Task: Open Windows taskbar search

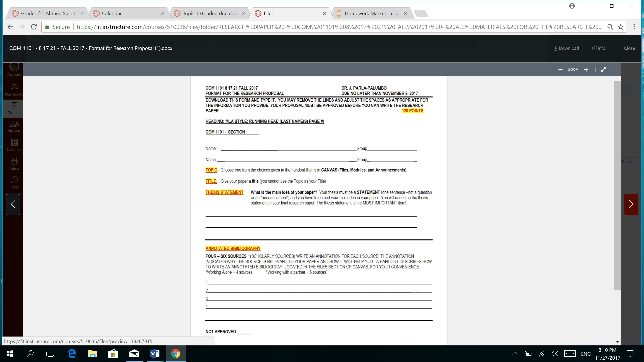Action: pos(30,353)
